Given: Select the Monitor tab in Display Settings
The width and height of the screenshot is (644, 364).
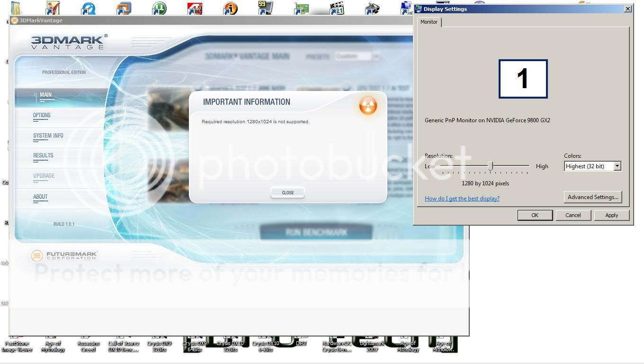Looking at the screenshot, I should point(429,22).
